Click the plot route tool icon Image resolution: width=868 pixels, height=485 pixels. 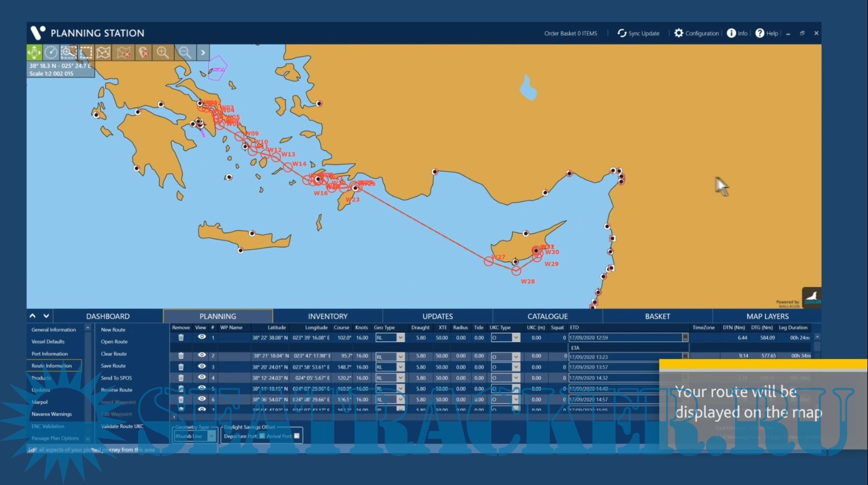point(104,52)
